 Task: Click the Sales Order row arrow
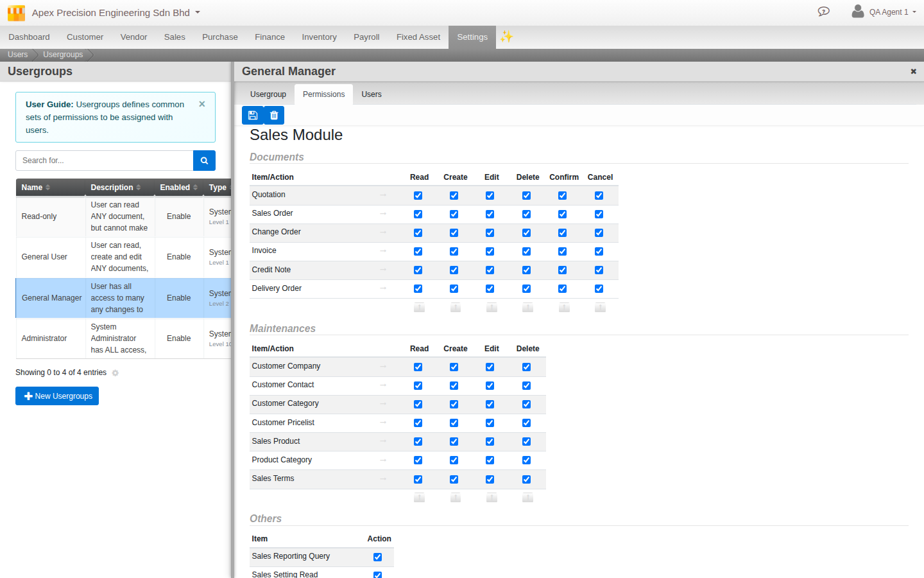(x=383, y=213)
